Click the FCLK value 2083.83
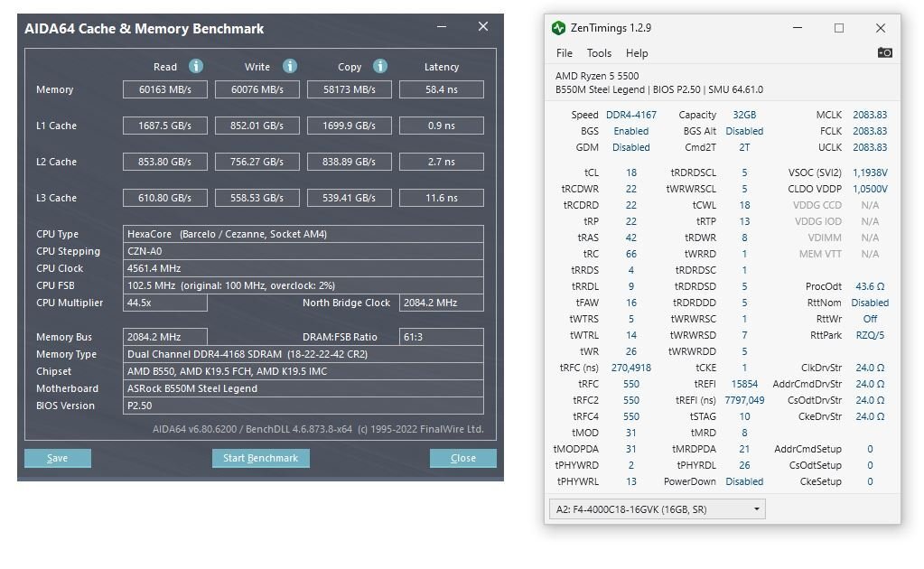The height and width of the screenshot is (569, 924). tap(870, 131)
